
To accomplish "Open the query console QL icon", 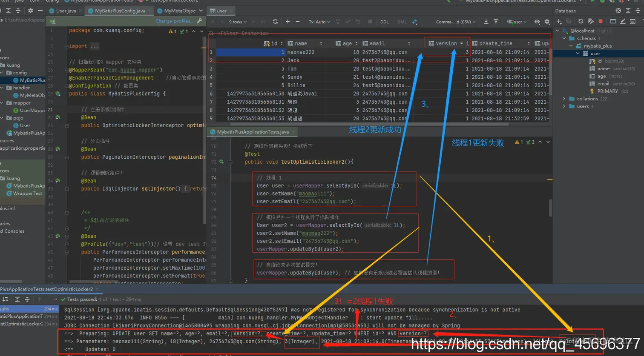I will (x=633, y=21).
